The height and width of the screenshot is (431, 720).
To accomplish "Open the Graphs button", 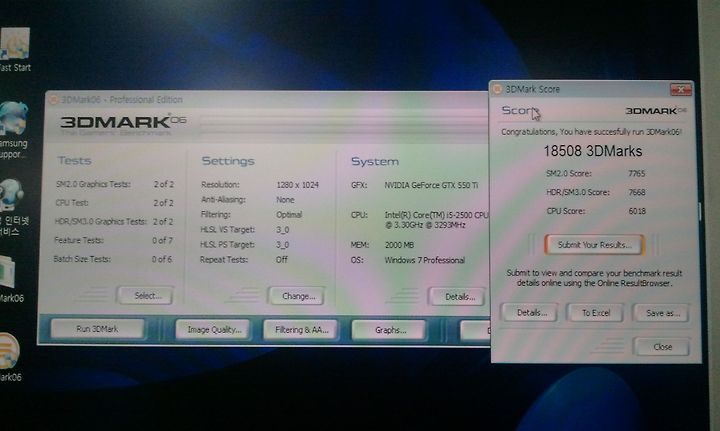I will tap(389, 330).
